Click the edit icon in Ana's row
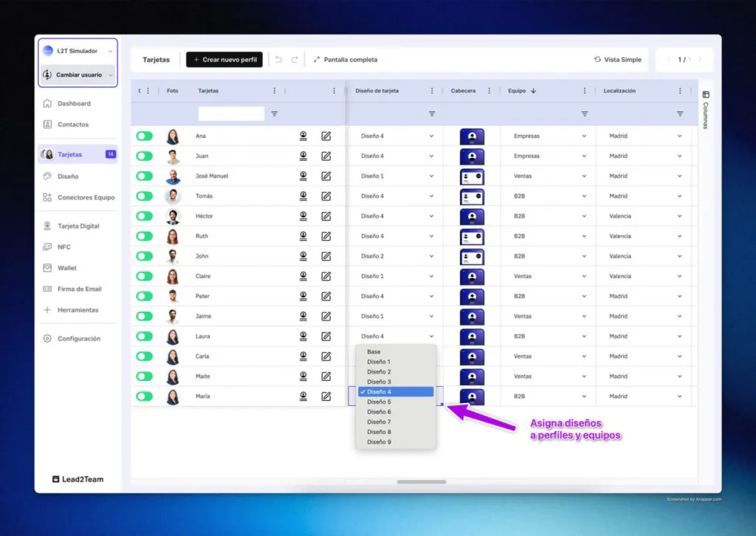756x536 pixels. tap(326, 136)
